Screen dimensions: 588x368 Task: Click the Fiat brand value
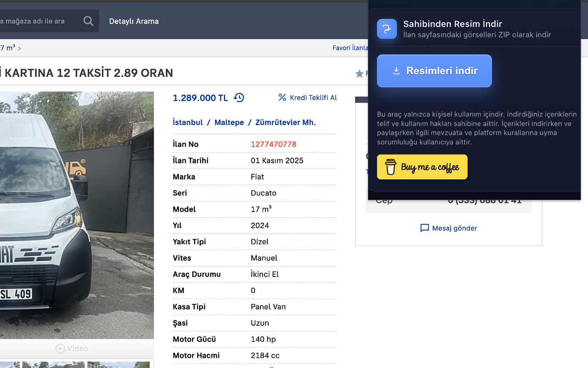(x=257, y=177)
